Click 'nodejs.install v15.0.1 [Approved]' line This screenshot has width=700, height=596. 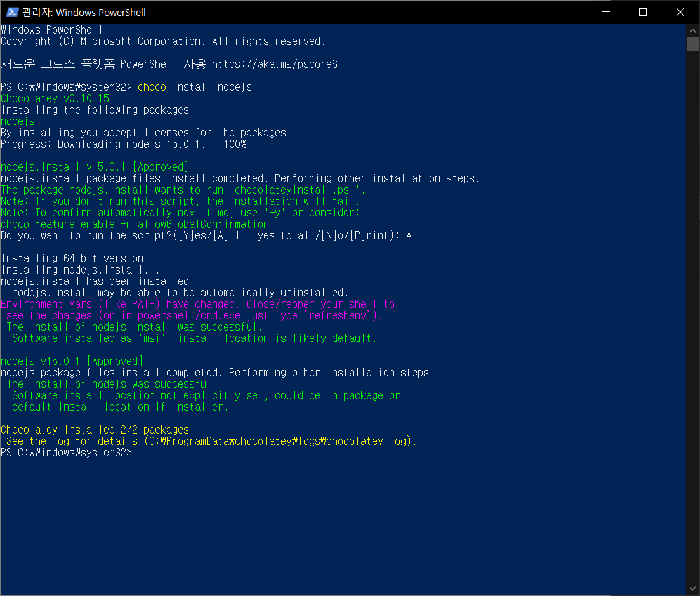[95, 167]
